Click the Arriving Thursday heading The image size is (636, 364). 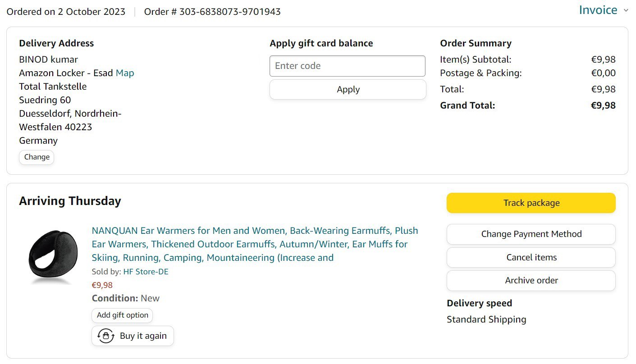pos(70,201)
